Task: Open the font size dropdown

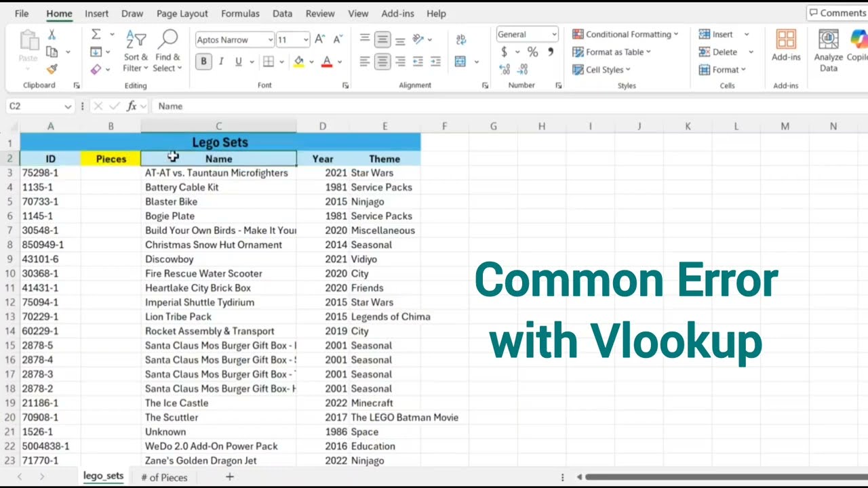Action: click(305, 40)
